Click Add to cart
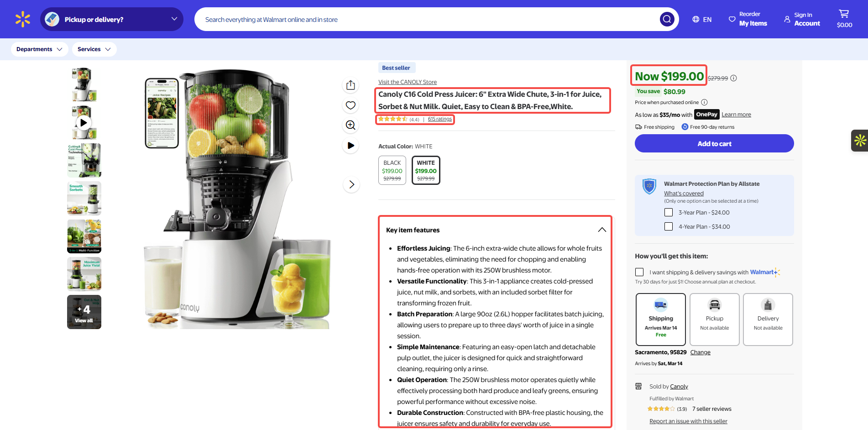The image size is (868, 430). pyautogui.click(x=714, y=143)
